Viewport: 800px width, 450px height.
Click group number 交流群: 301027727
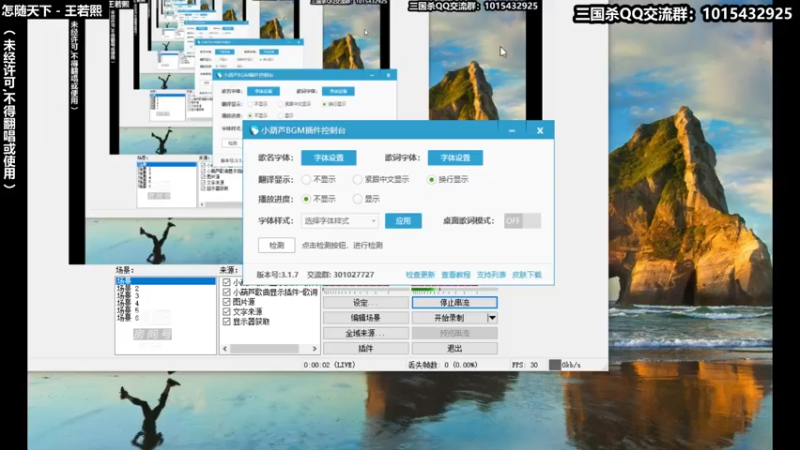pyautogui.click(x=340, y=274)
